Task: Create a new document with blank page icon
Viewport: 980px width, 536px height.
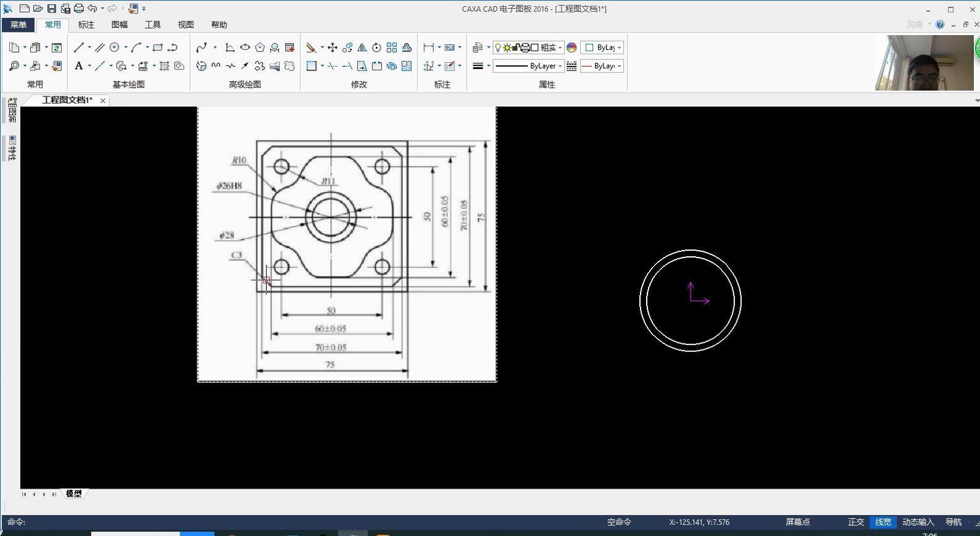Action: [x=25, y=9]
